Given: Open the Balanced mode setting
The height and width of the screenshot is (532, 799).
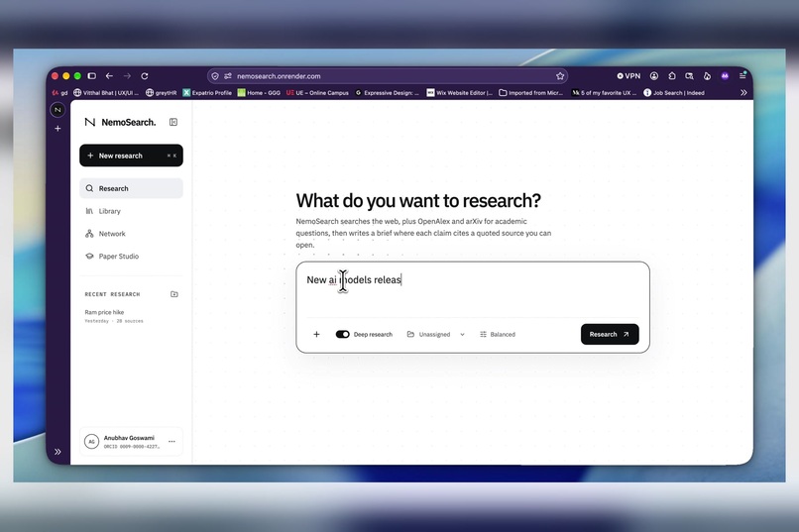Looking at the screenshot, I should pos(498,335).
